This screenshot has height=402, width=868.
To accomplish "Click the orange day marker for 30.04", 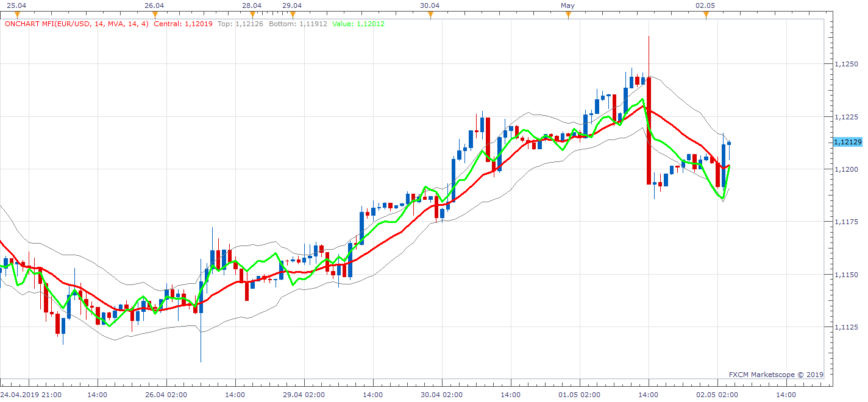I will (430, 15).
